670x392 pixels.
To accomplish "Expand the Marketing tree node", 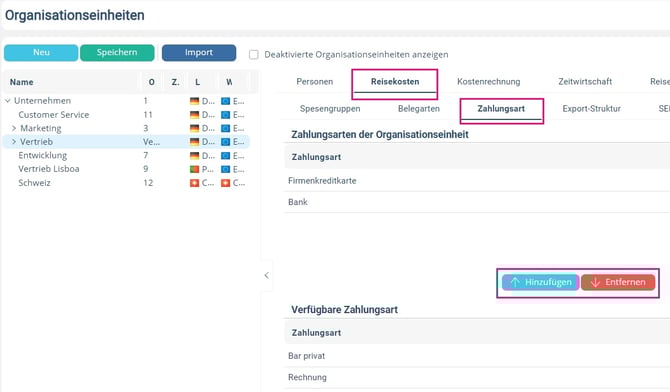I will pyautogui.click(x=14, y=128).
